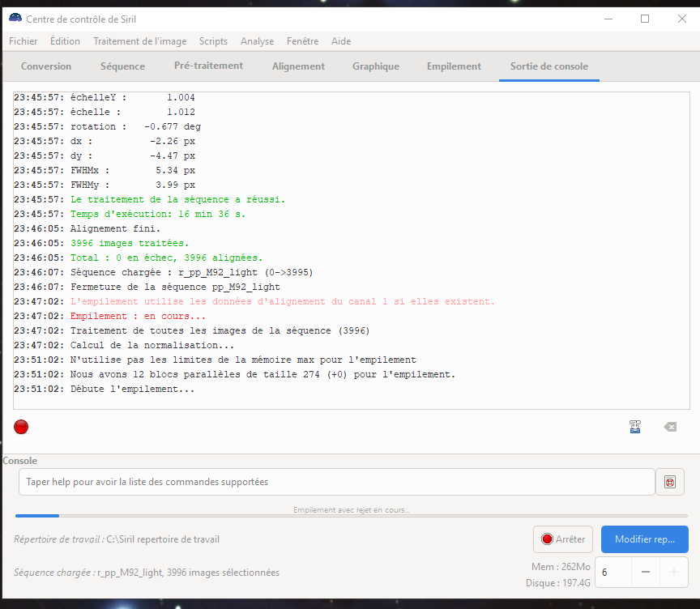This screenshot has width=700, height=609.
Task: Open the Édition menu
Action: click(x=65, y=41)
